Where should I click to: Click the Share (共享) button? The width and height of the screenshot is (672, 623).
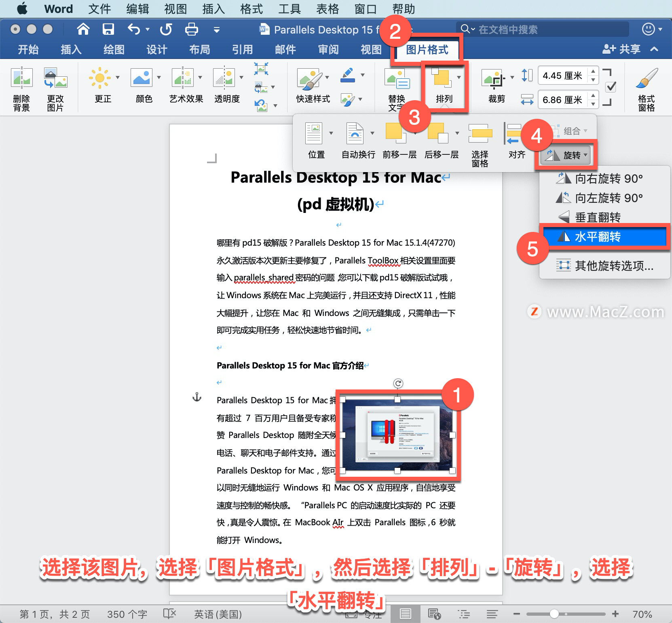coord(621,49)
